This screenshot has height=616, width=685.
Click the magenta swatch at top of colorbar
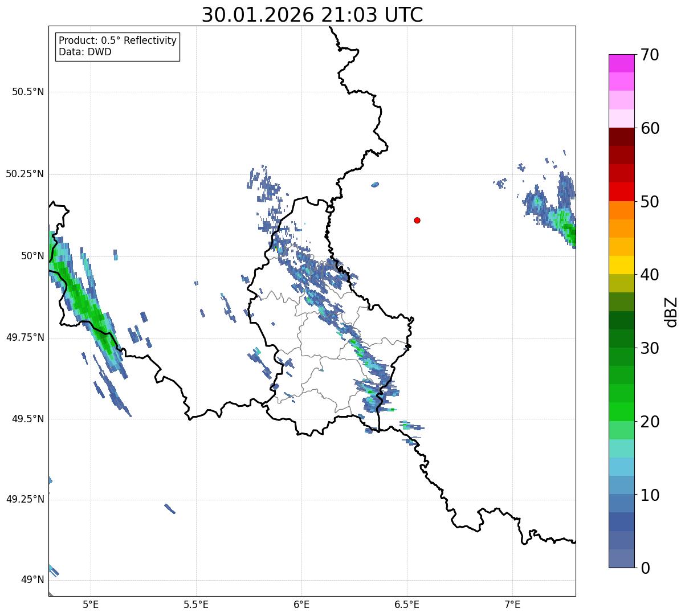coord(621,63)
